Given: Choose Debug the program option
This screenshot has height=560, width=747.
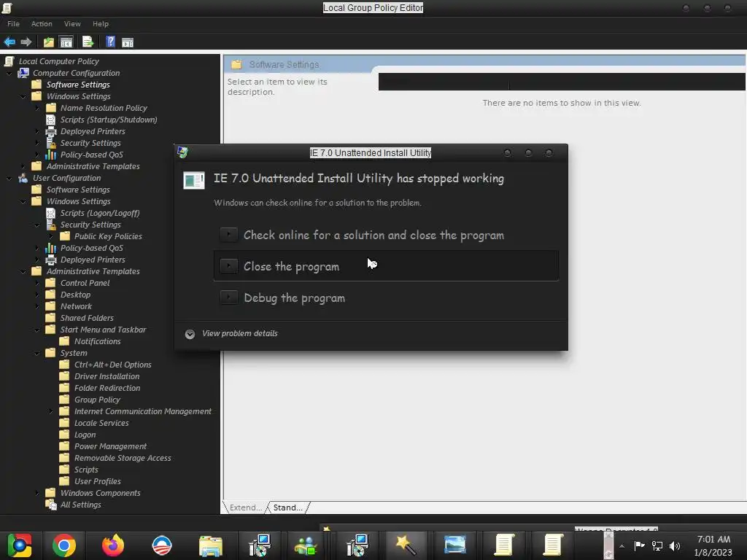Looking at the screenshot, I should (x=386, y=297).
